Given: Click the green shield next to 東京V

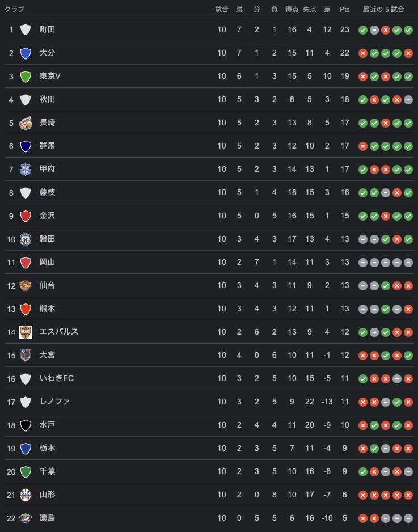Looking at the screenshot, I should coord(26,76).
